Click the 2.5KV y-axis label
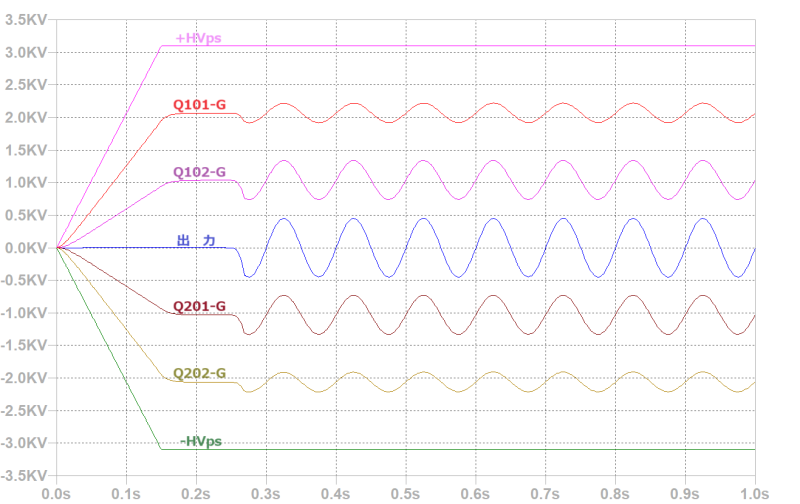800x504 pixels. click(x=26, y=85)
